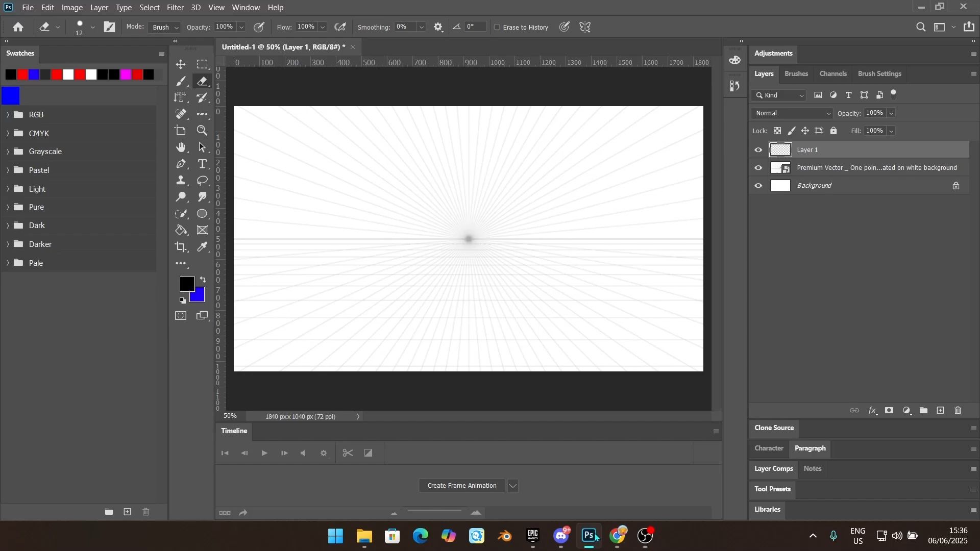The width and height of the screenshot is (980, 551).
Task: Toggle lock transparent pixels
Action: (777, 131)
